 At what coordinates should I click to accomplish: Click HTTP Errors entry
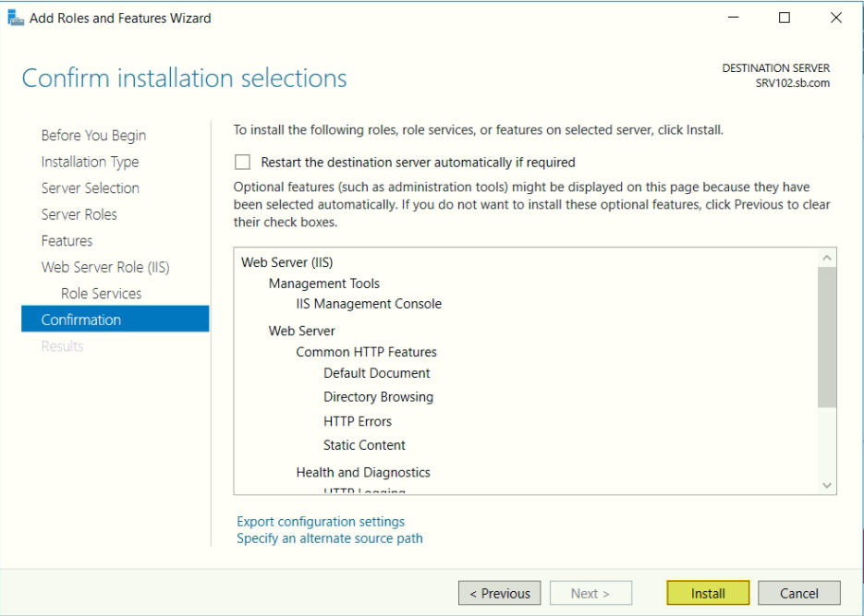(x=358, y=422)
